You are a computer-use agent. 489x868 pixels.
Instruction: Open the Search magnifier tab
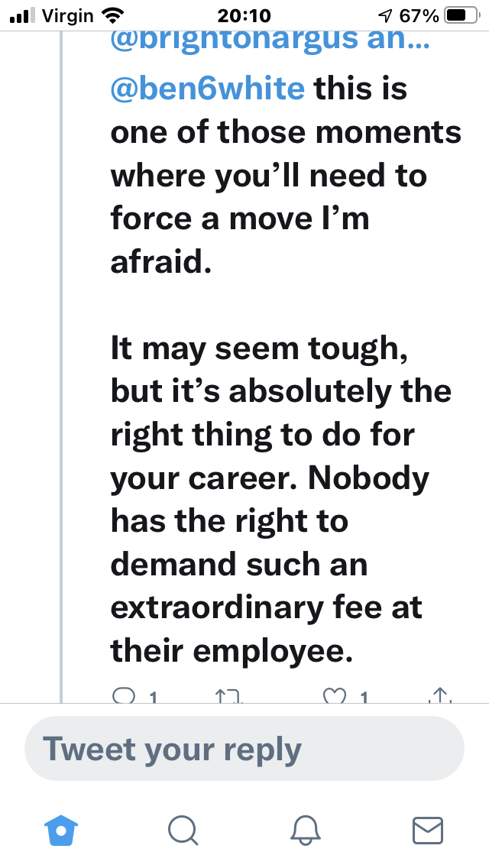pyautogui.click(x=183, y=831)
